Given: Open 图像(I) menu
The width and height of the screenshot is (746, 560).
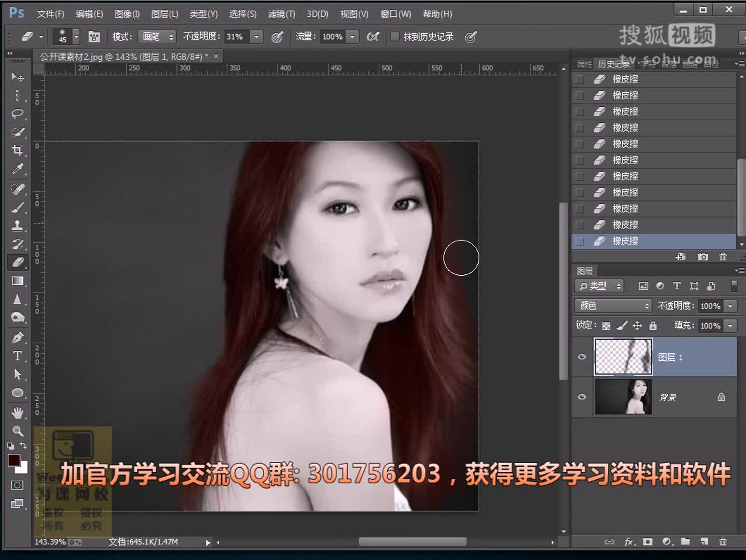Looking at the screenshot, I should click(127, 14).
